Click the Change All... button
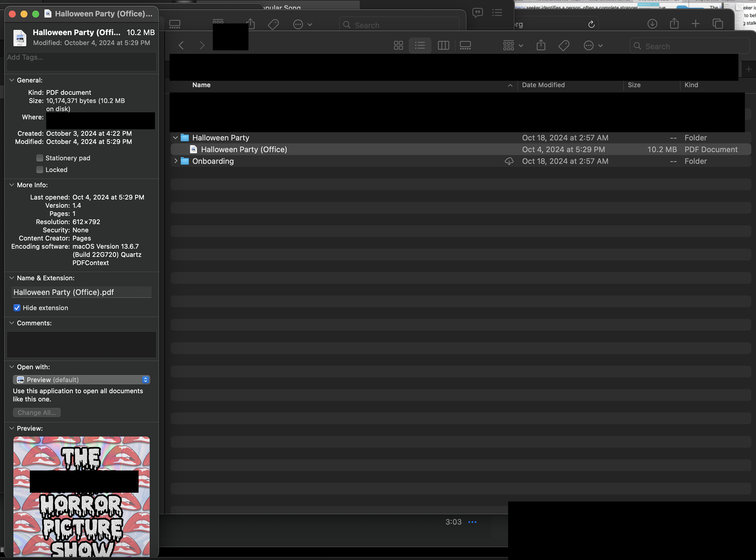This screenshot has width=756, height=560. tap(37, 413)
